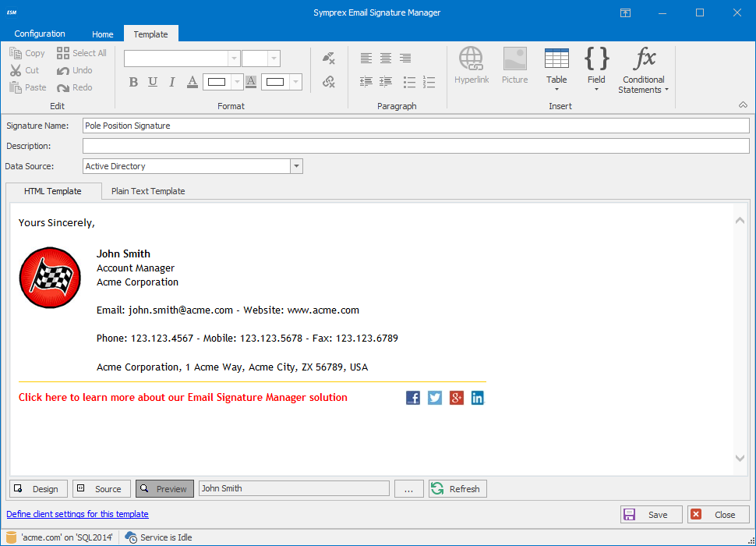Click the Twitter icon in the signature
The height and width of the screenshot is (546, 756).
pyautogui.click(x=435, y=398)
